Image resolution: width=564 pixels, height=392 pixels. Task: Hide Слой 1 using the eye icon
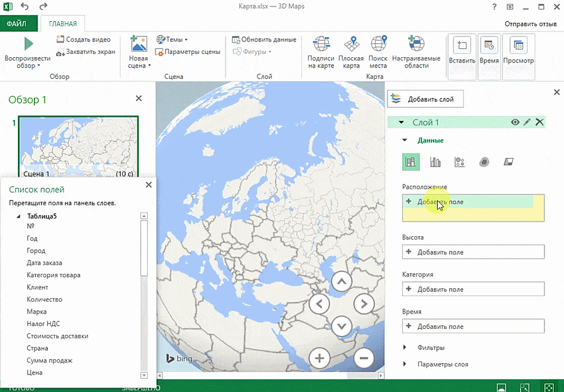point(515,122)
